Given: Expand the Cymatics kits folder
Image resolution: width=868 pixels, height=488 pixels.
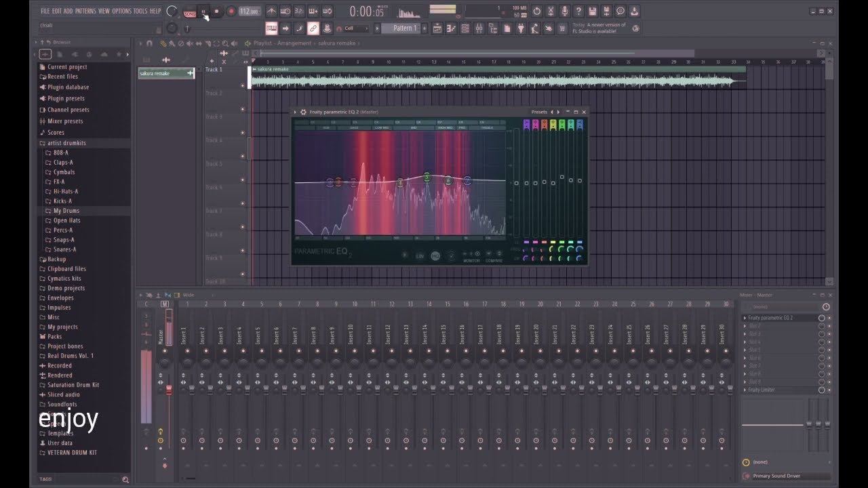Looking at the screenshot, I should click(x=64, y=279).
